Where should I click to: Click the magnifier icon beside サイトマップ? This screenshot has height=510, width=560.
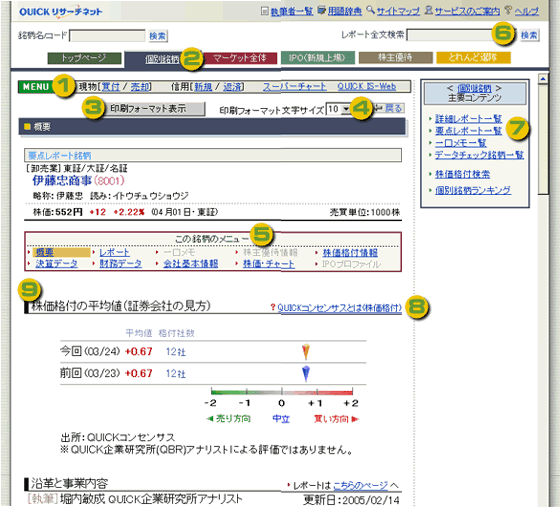pyautogui.click(x=371, y=10)
